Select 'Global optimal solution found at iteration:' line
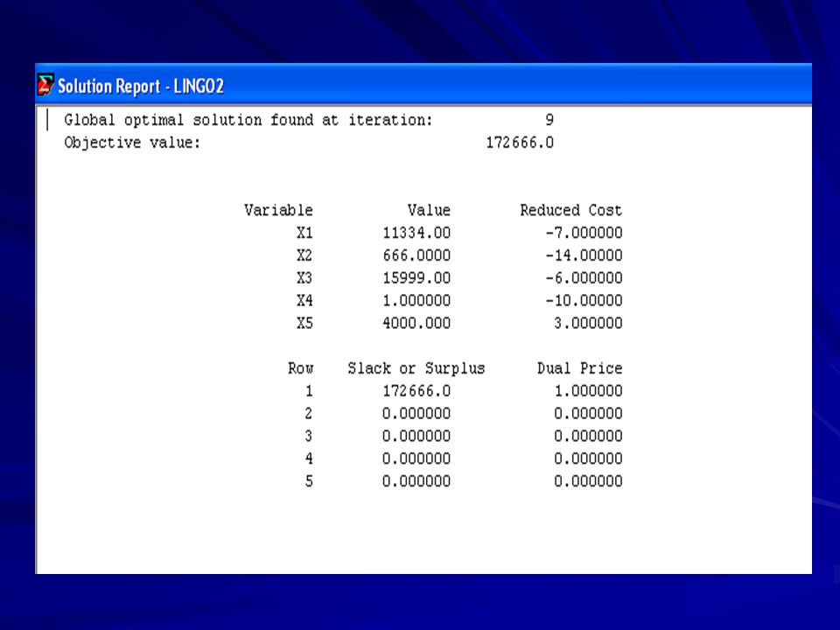Viewport: 840px width, 630px height. pos(248,121)
